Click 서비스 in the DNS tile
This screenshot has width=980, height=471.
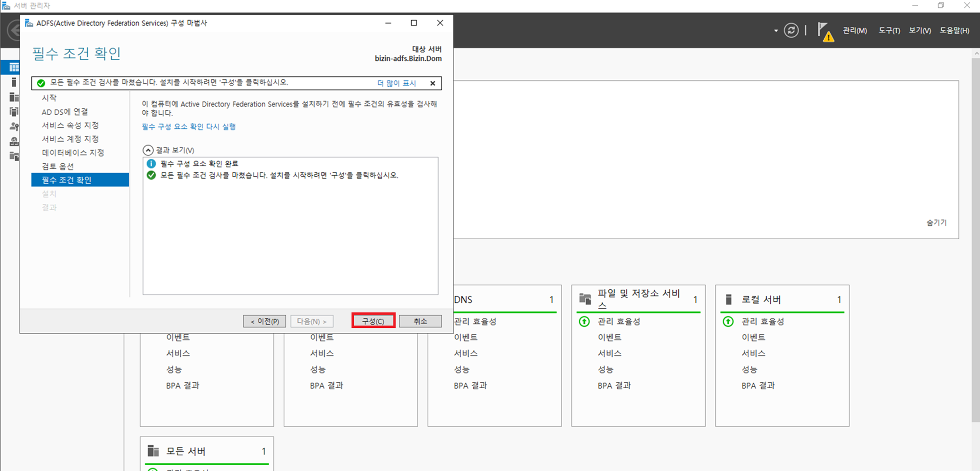click(465, 353)
